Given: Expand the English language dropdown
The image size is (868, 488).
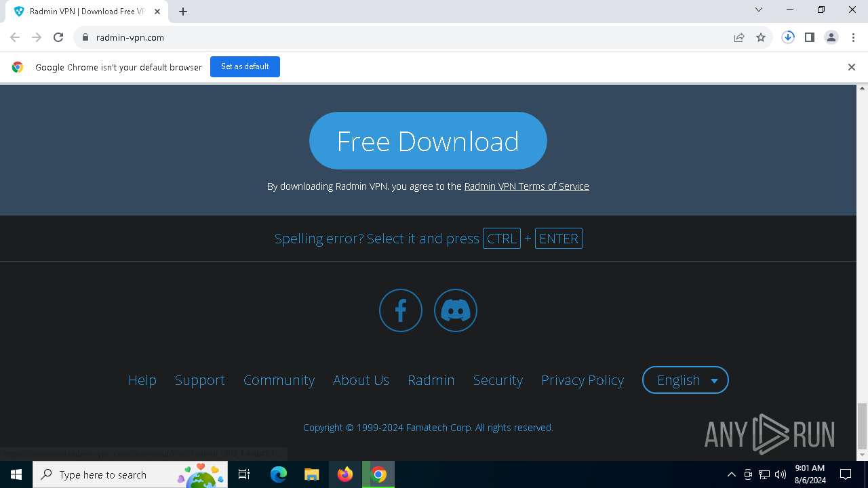Looking at the screenshot, I should click(x=686, y=380).
